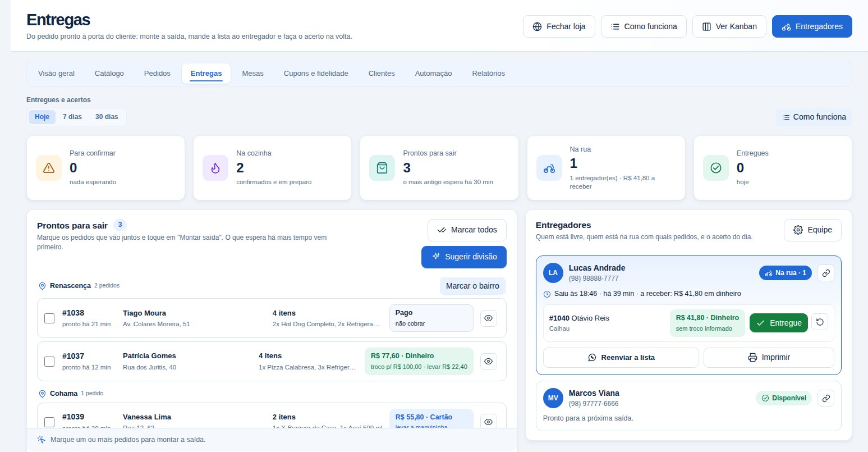Go to the Catálogo tab
This screenshot has height=452, width=868.
[x=109, y=74]
